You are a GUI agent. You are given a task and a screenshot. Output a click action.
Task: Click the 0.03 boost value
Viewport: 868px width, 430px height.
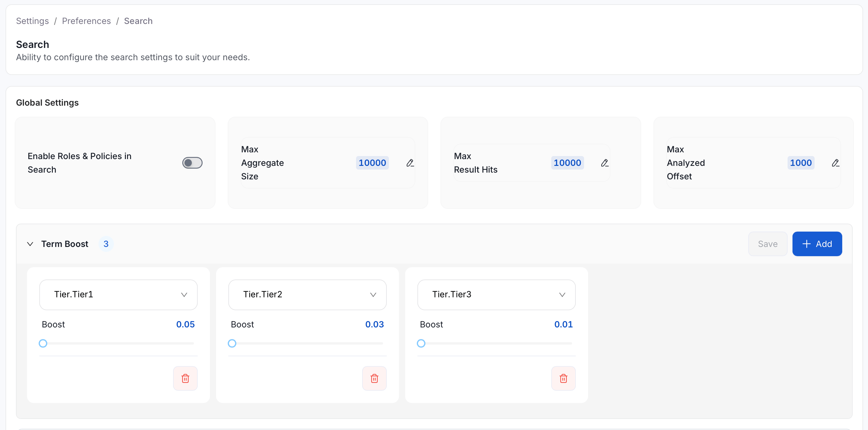click(x=374, y=324)
